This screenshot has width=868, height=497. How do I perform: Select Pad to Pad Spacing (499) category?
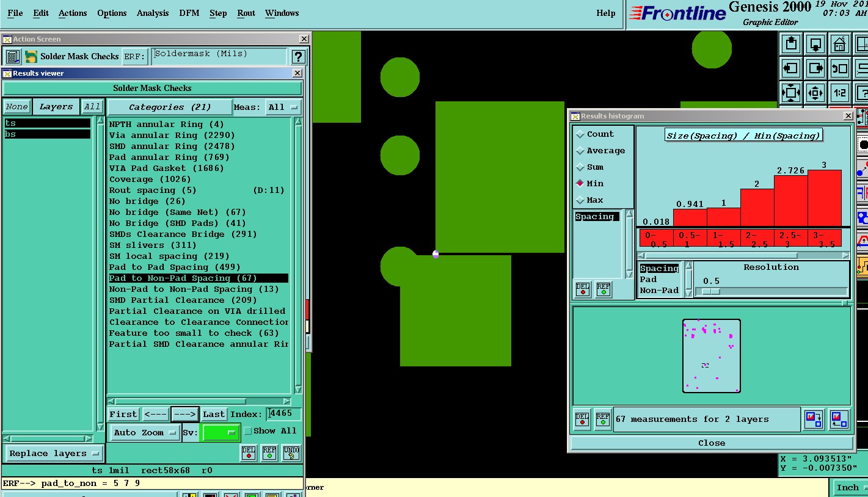pos(198,267)
